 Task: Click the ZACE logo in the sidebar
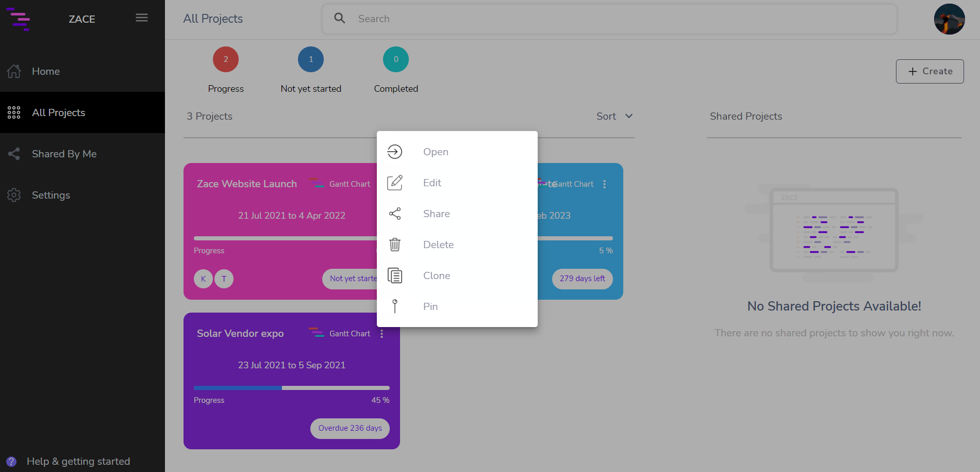pyautogui.click(x=19, y=19)
